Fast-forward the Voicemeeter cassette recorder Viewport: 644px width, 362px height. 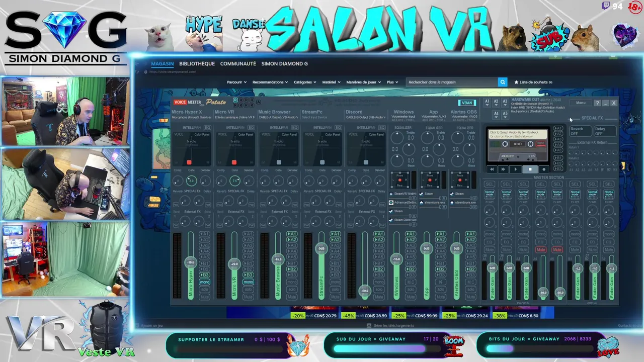coord(503,169)
